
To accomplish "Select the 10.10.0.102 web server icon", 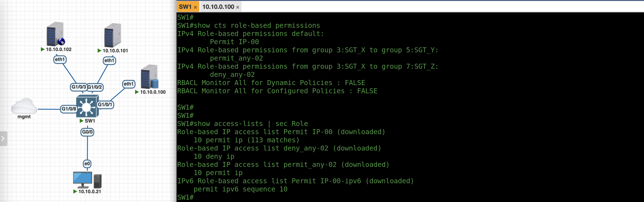I will tap(55, 34).
